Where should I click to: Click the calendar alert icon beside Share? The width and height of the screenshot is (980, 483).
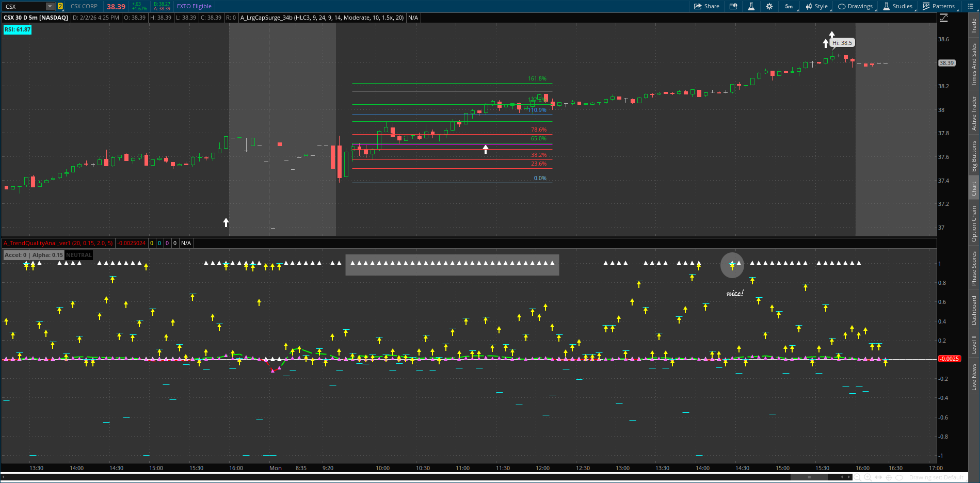(x=733, y=6)
